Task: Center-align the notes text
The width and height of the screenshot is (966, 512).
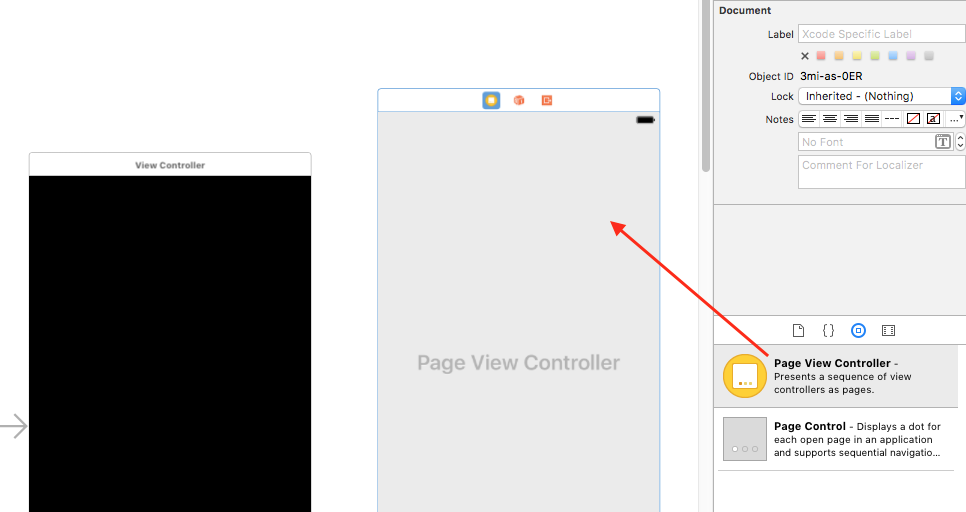Action: [830, 119]
